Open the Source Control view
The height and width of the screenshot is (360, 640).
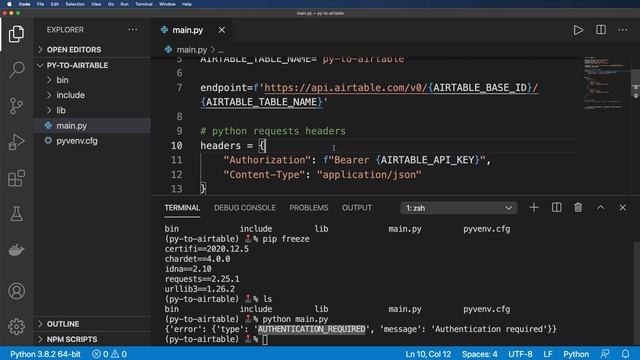pyautogui.click(x=16, y=106)
